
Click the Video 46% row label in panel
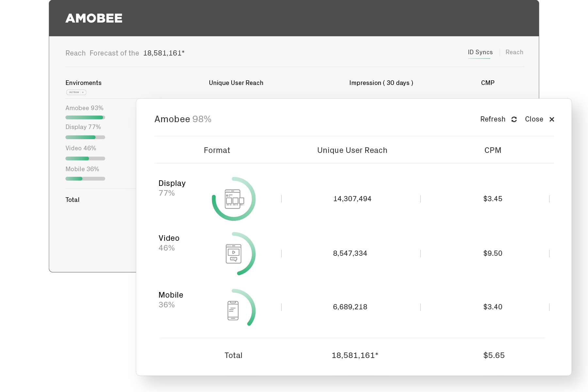(169, 243)
